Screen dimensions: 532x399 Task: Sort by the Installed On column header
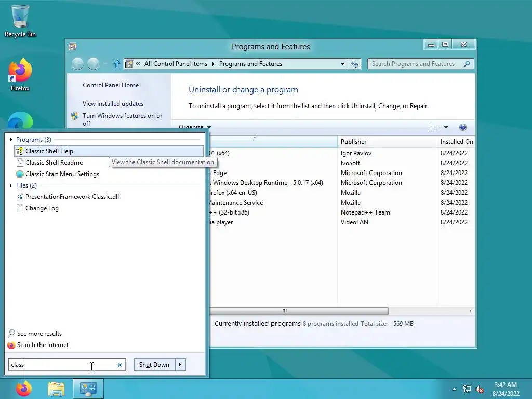click(456, 141)
